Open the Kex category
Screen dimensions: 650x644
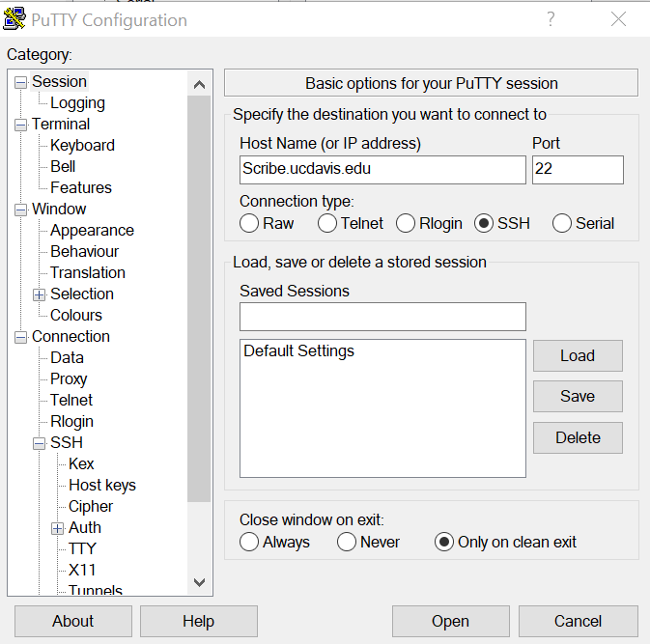[x=81, y=463]
